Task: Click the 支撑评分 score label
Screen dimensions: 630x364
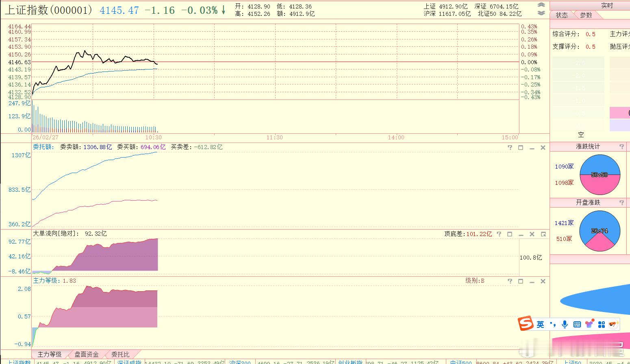Action: 566,47
